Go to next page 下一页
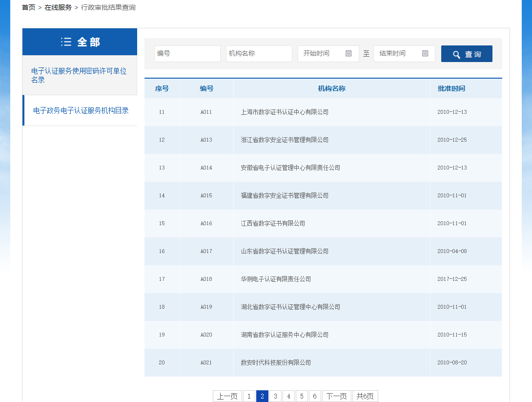 (x=336, y=396)
